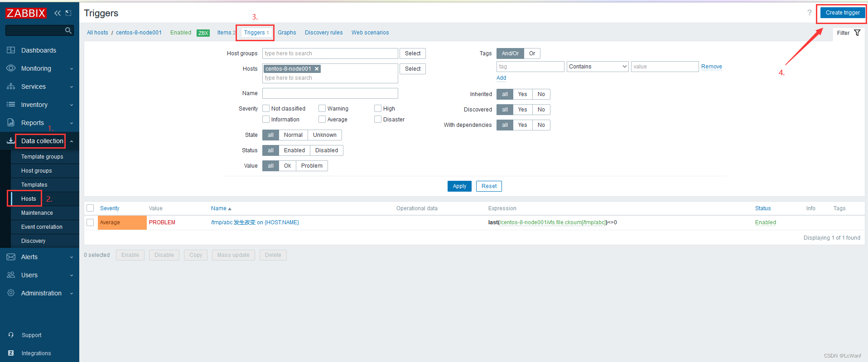Image resolution: width=868 pixels, height=362 pixels.
Task: Expand the Alerts menu chevron
Action: pyautogui.click(x=72, y=257)
